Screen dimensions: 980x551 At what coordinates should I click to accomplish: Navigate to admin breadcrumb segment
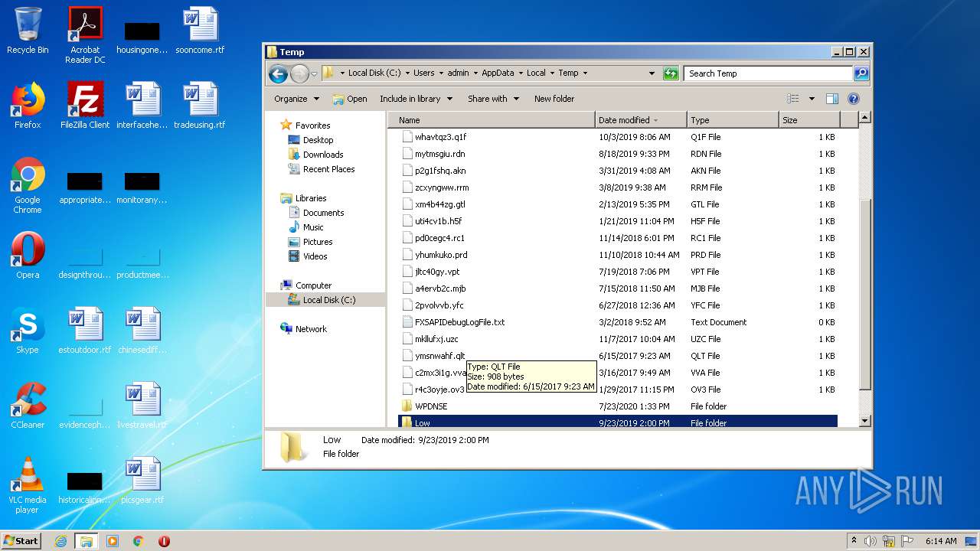point(458,73)
